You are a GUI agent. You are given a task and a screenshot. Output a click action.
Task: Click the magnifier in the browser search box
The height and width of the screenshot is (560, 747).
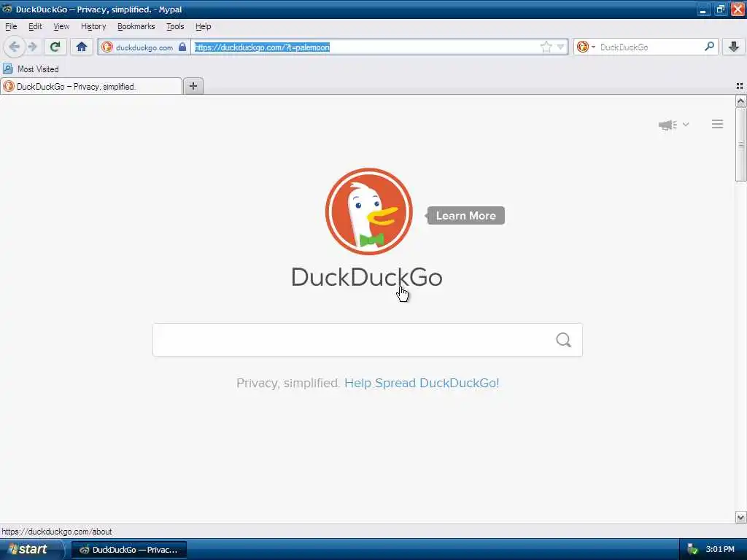pyautogui.click(x=709, y=46)
